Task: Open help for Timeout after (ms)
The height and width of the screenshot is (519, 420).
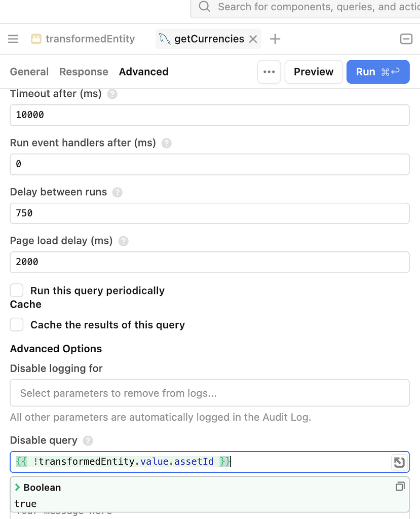Action: 112,94
